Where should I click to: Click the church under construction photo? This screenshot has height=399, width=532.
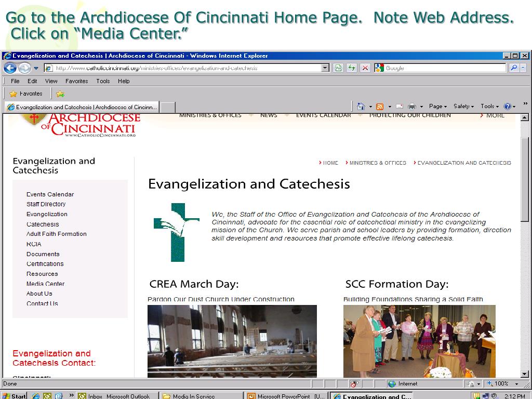(x=232, y=341)
